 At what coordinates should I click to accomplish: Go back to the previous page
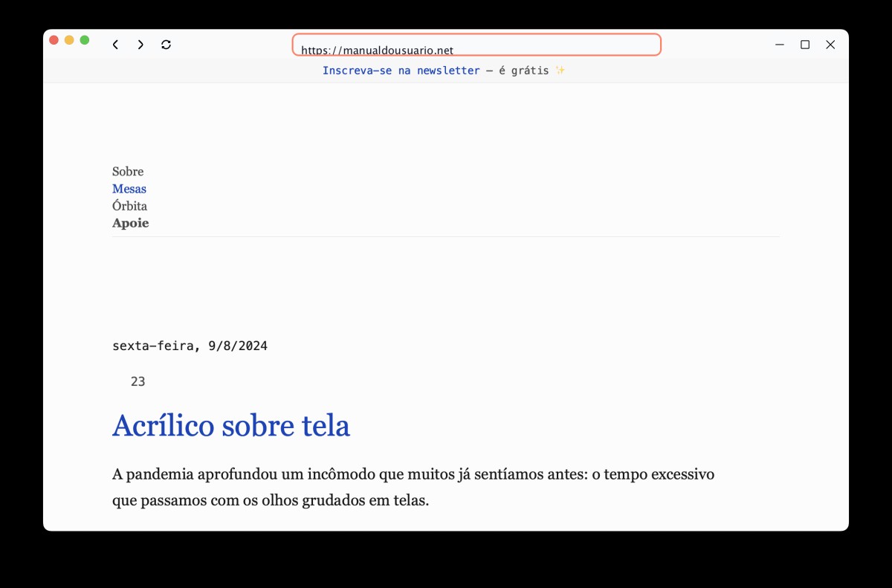click(x=115, y=45)
